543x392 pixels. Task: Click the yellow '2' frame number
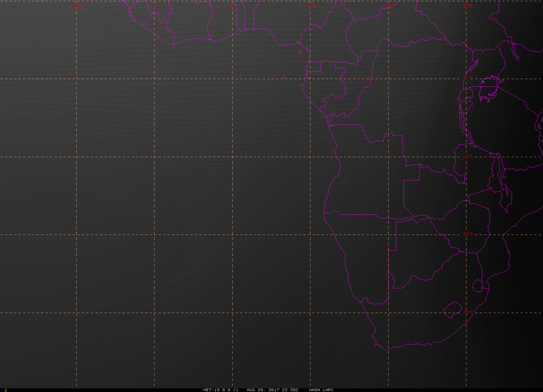point(6,390)
